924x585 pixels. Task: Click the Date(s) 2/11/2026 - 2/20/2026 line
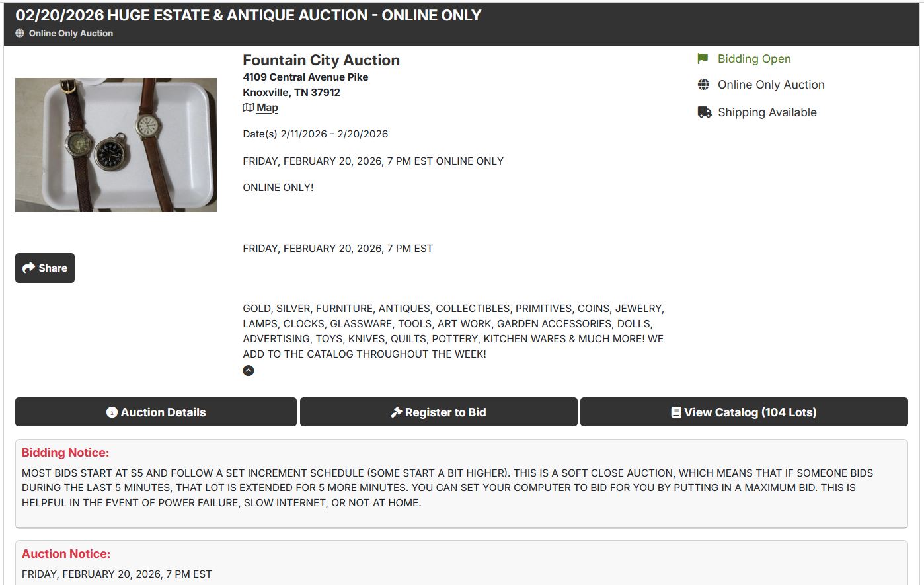point(315,134)
